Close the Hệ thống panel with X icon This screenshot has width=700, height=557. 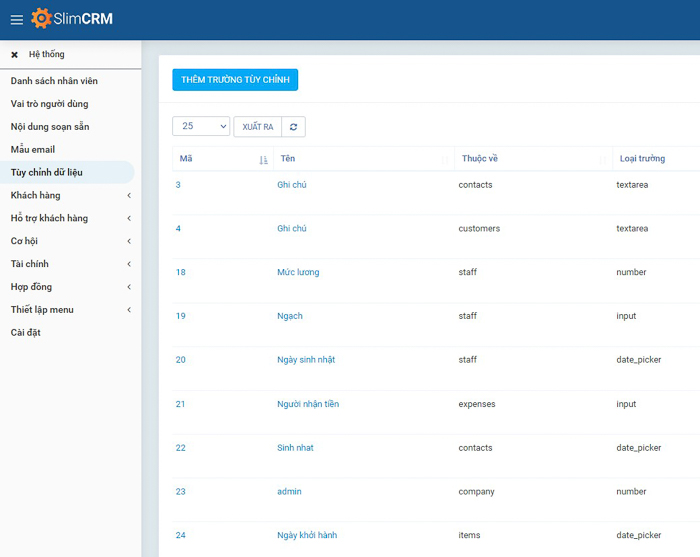point(14,55)
